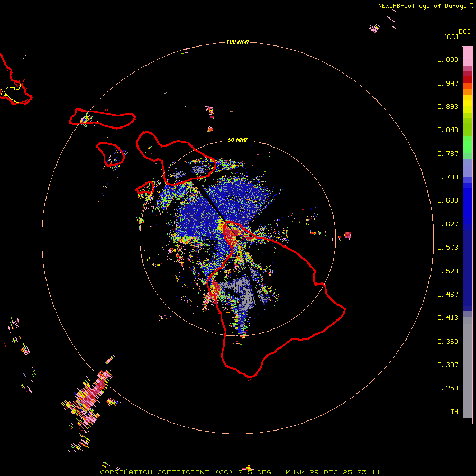Click the 0.413 scale value
The height and width of the screenshot is (476, 476).
[x=448, y=318]
